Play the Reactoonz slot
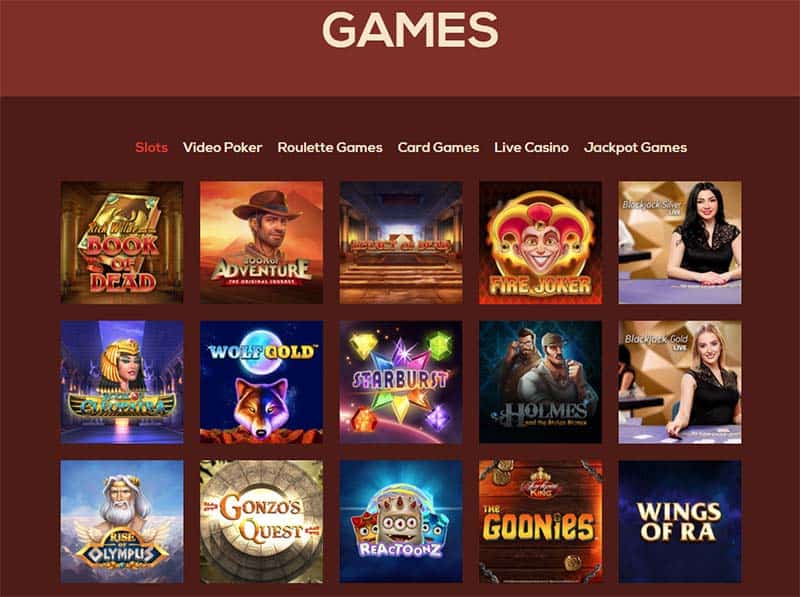 [401, 521]
